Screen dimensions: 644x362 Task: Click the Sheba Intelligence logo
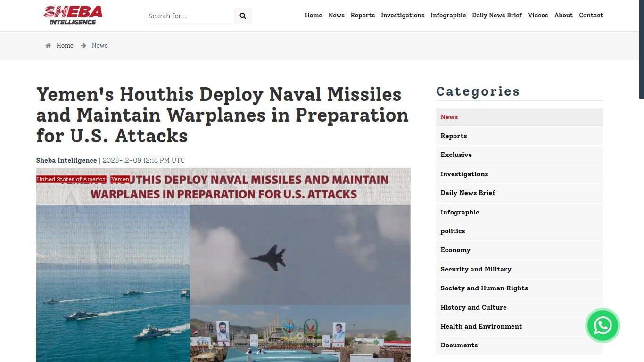(73, 15)
